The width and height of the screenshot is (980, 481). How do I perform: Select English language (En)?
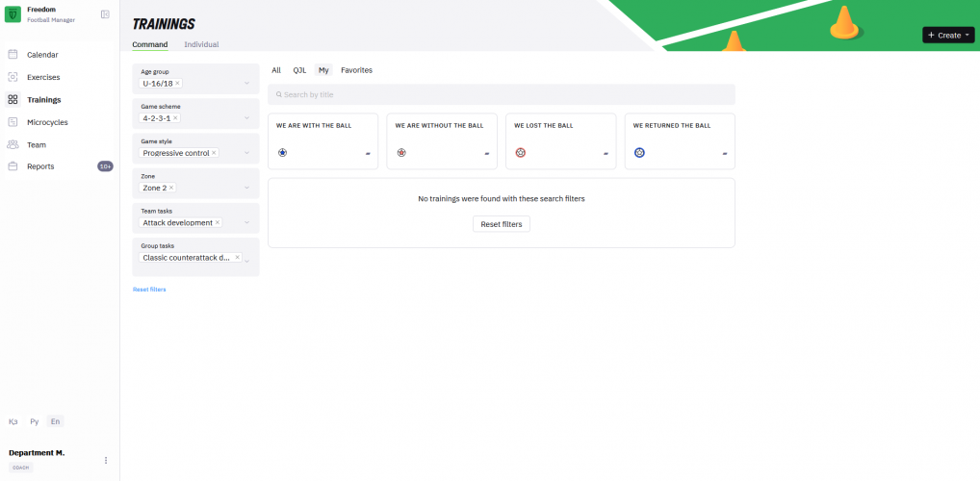pyautogui.click(x=55, y=421)
